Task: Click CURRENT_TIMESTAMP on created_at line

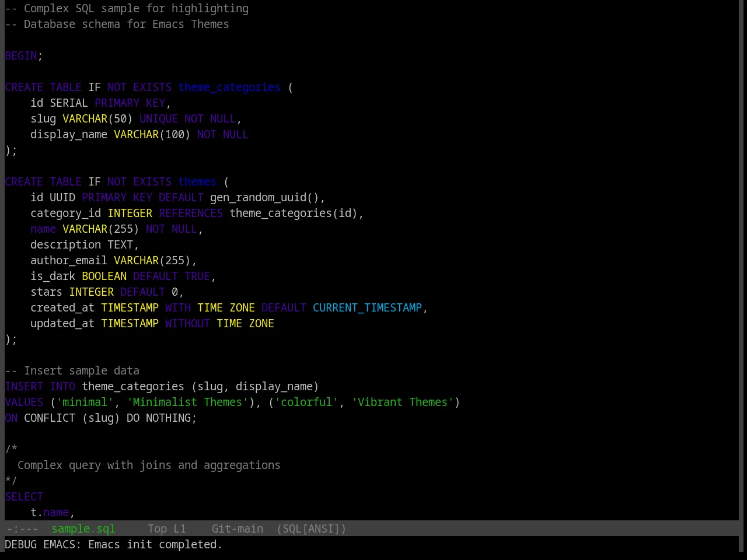Action: (367, 307)
